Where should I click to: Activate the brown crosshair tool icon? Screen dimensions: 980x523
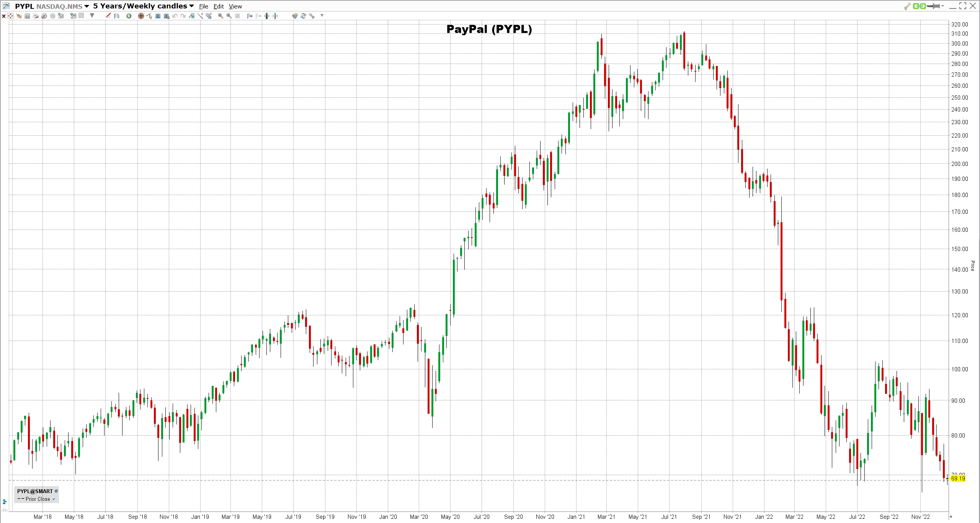141,16
